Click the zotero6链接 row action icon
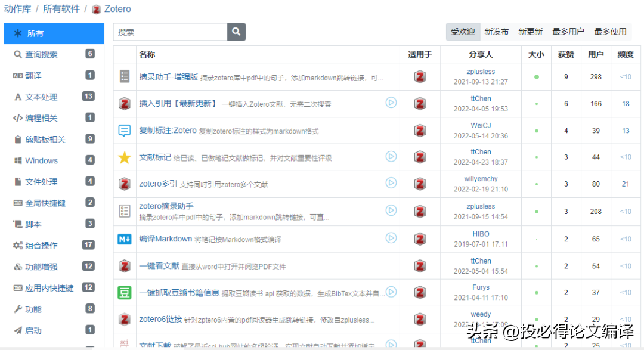Viewport: 644px width, 350px height. pyautogui.click(x=125, y=319)
